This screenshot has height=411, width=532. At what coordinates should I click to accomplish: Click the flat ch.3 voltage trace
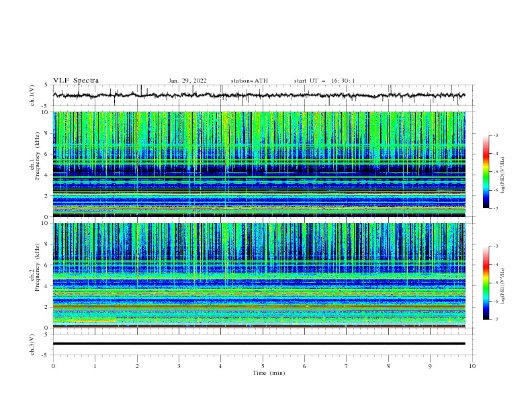pyautogui.click(x=259, y=344)
